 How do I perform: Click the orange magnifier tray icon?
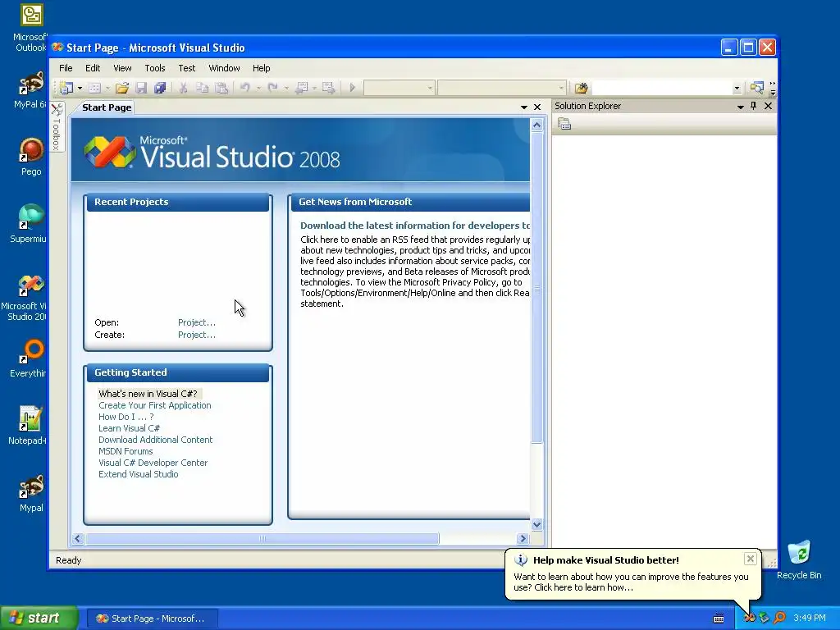779,619
